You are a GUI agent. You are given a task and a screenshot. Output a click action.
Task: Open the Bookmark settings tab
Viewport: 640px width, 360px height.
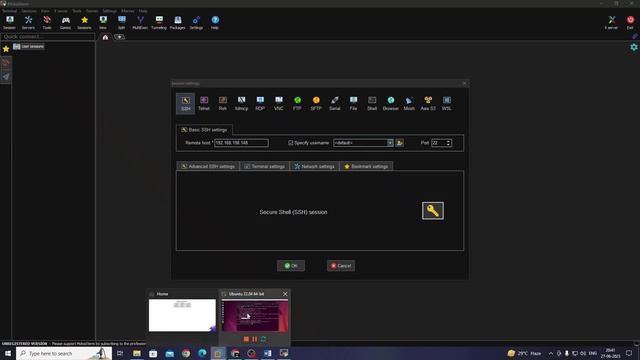pos(366,167)
